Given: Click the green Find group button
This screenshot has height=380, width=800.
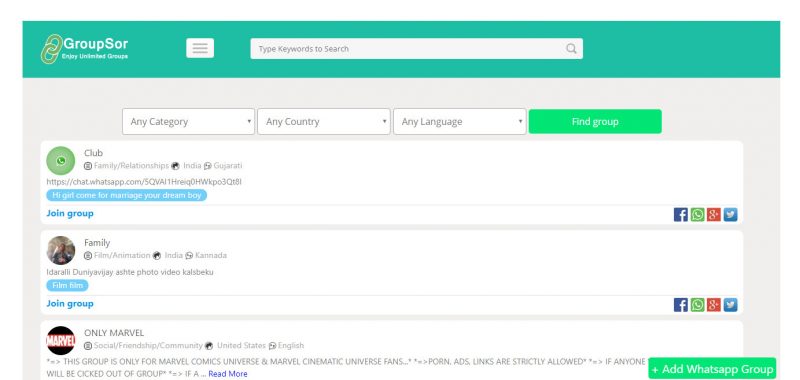Looking at the screenshot, I should coord(595,121).
